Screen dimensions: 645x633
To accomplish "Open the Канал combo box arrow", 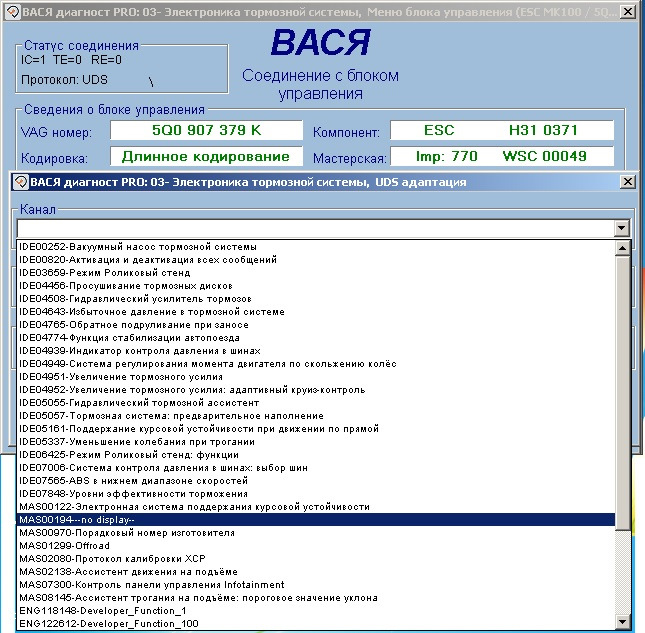I will pos(622,228).
